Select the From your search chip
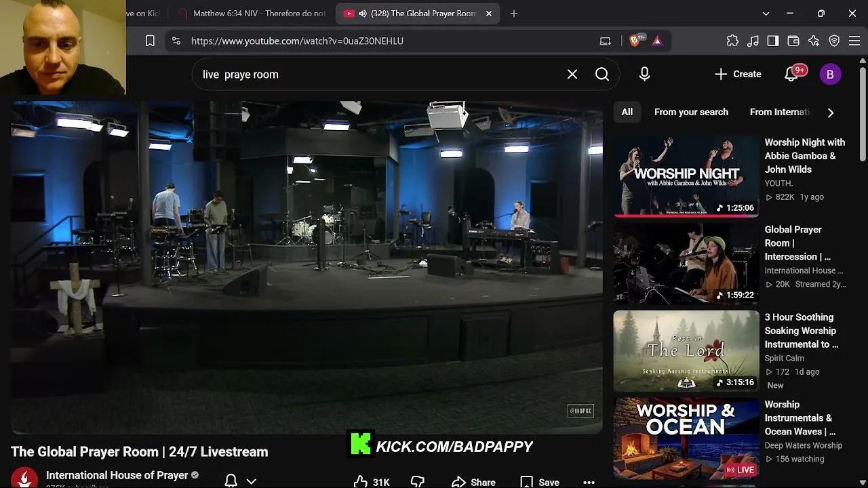 point(691,113)
